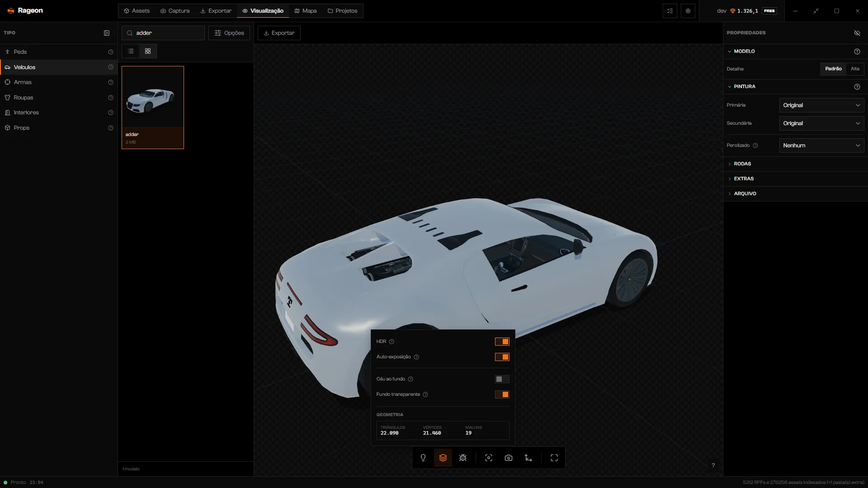
Task: Open the Primária paint dropdown
Action: click(x=821, y=105)
